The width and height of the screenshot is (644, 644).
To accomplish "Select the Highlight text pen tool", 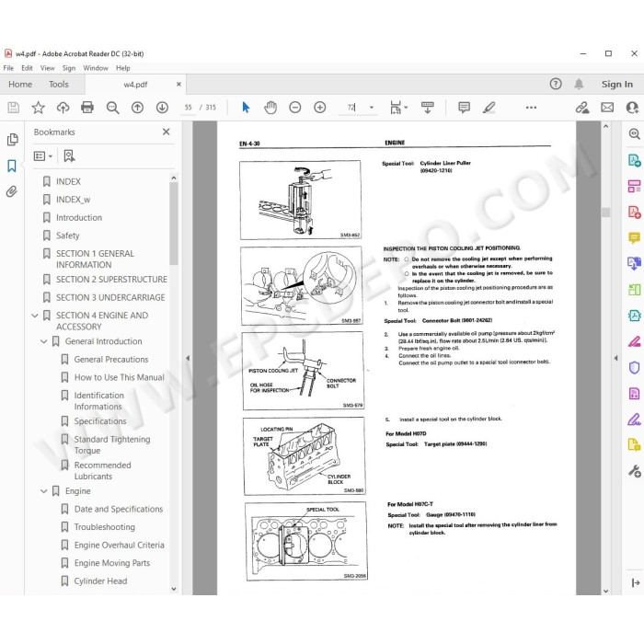I will click(x=489, y=108).
